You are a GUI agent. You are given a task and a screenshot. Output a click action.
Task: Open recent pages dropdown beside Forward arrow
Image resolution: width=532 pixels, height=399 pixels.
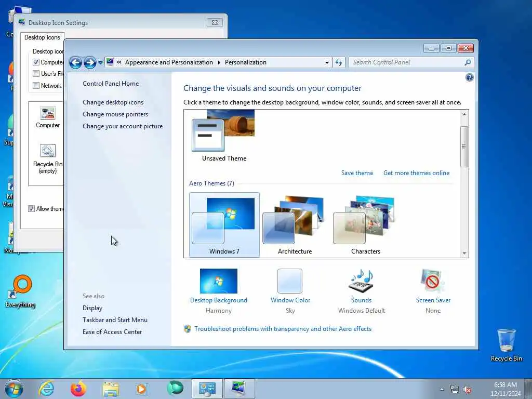(100, 63)
